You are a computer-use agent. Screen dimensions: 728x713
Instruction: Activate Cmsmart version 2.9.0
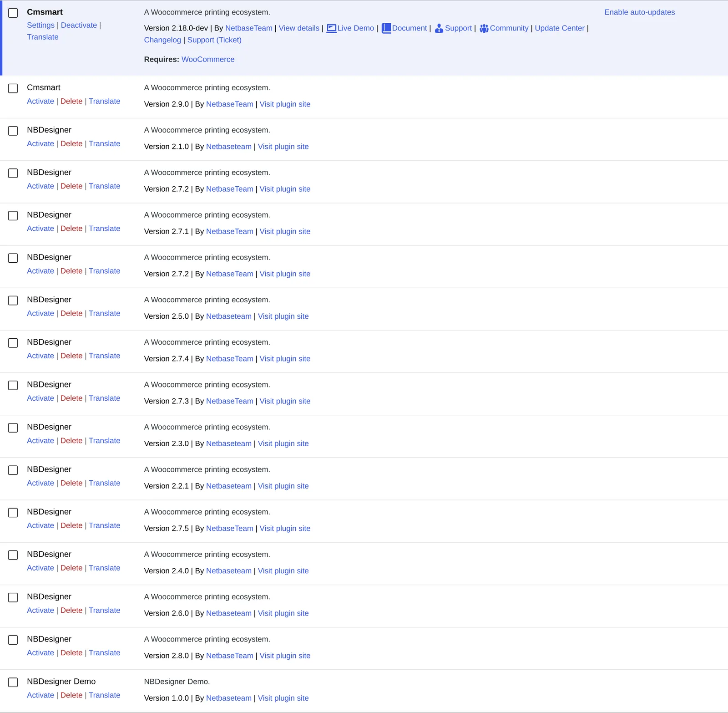click(x=40, y=101)
